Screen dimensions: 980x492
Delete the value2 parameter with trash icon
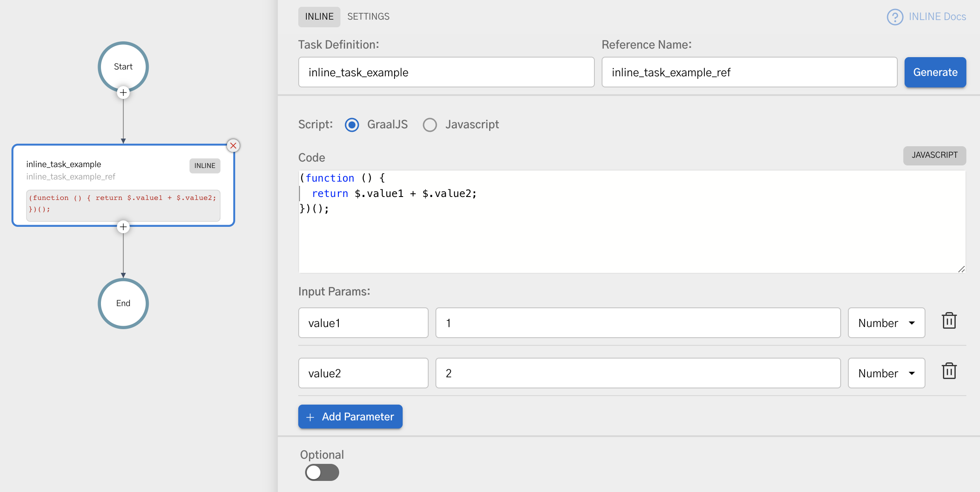pyautogui.click(x=949, y=371)
